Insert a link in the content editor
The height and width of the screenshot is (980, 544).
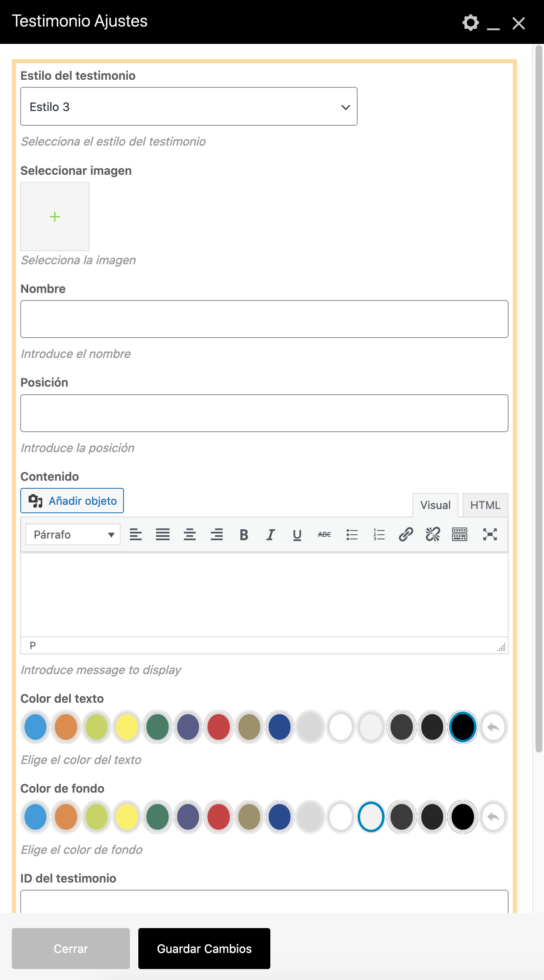click(x=406, y=535)
